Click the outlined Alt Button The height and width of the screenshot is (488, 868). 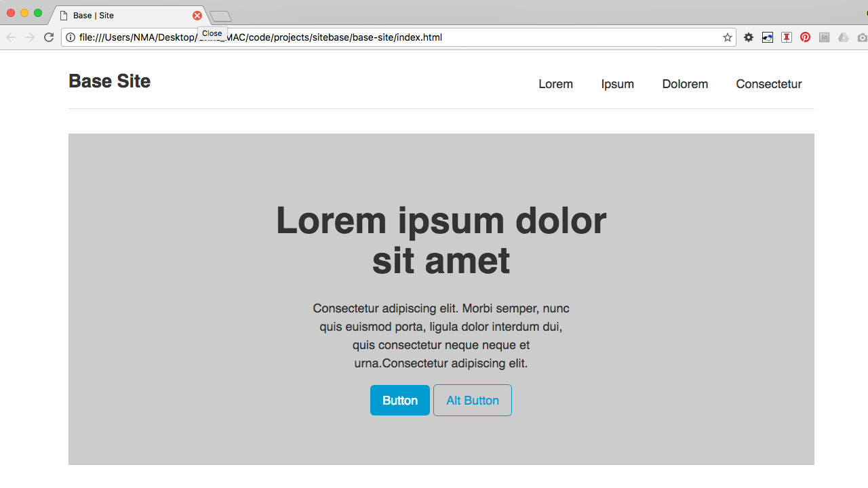[x=472, y=401]
